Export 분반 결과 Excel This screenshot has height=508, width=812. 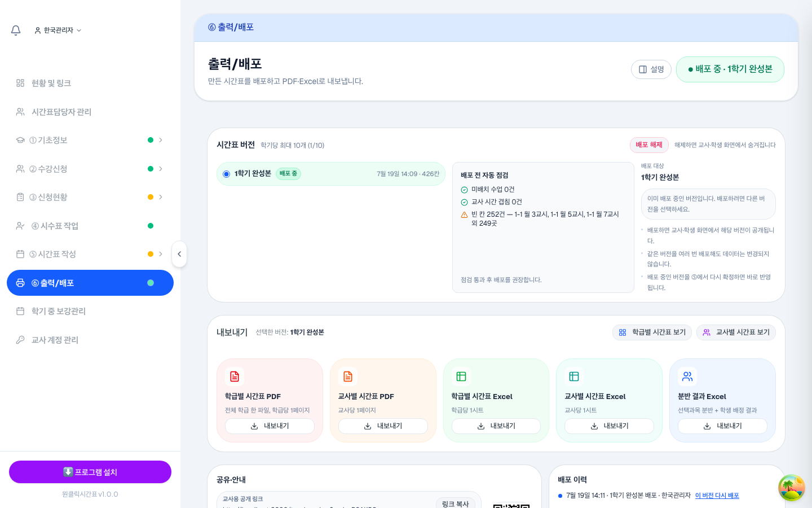click(722, 426)
